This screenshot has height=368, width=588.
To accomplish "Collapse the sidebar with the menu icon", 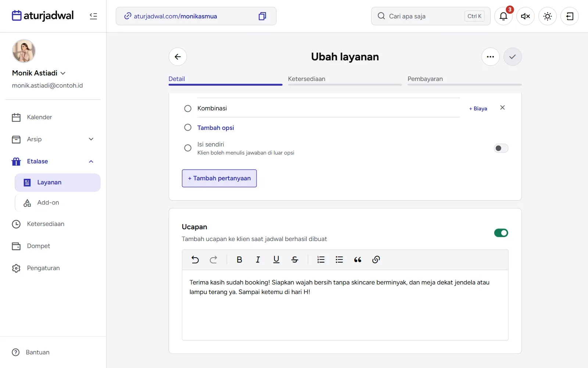I will 93,16.
